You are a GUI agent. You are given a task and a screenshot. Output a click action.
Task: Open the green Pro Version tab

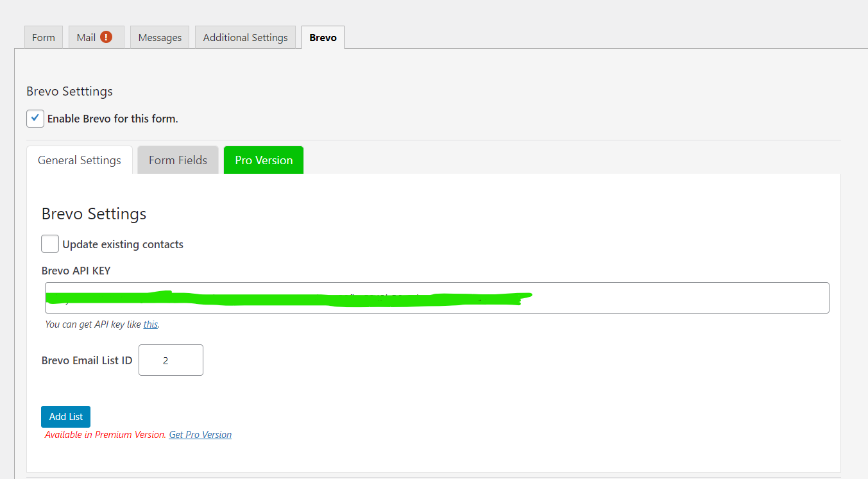point(264,160)
